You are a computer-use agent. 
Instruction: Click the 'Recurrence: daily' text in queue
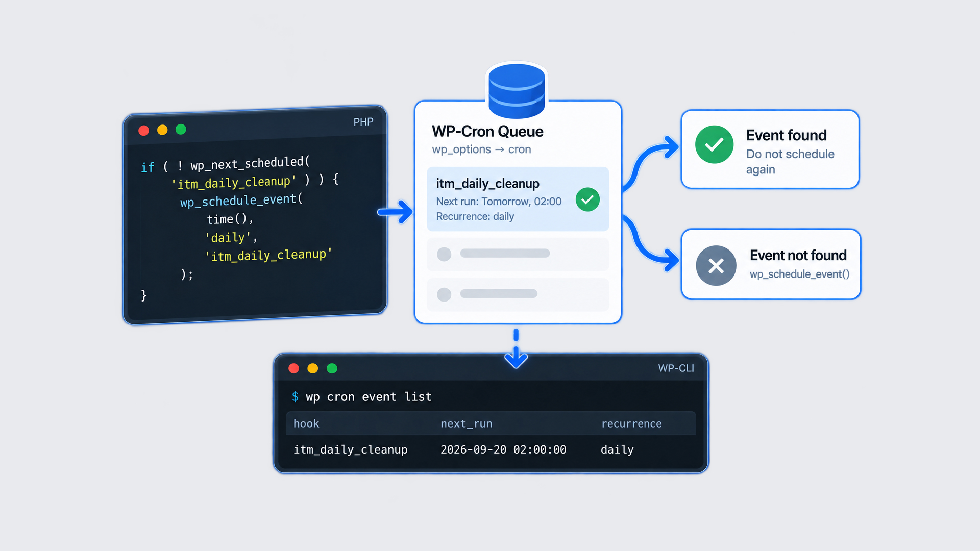(475, 217)
